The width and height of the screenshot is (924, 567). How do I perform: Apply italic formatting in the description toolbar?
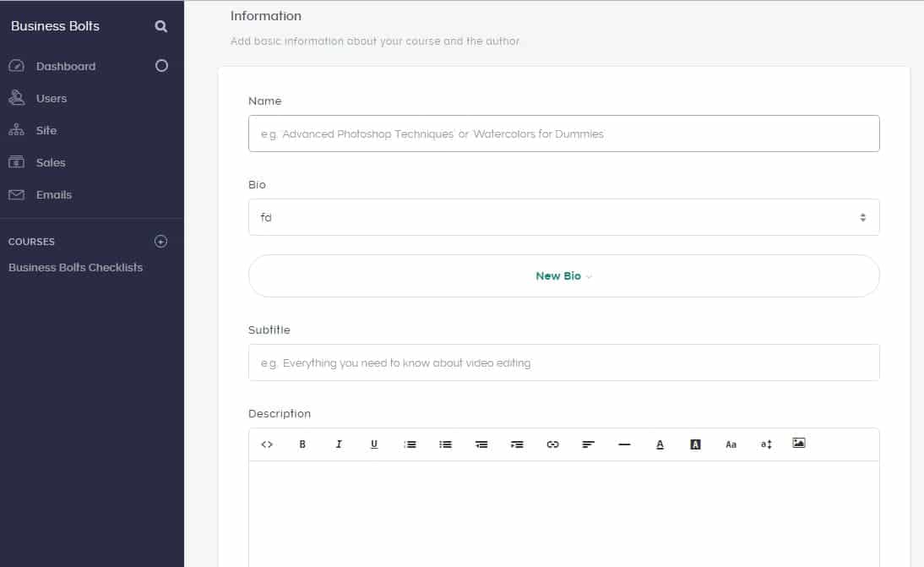click(x=339, y=444)
